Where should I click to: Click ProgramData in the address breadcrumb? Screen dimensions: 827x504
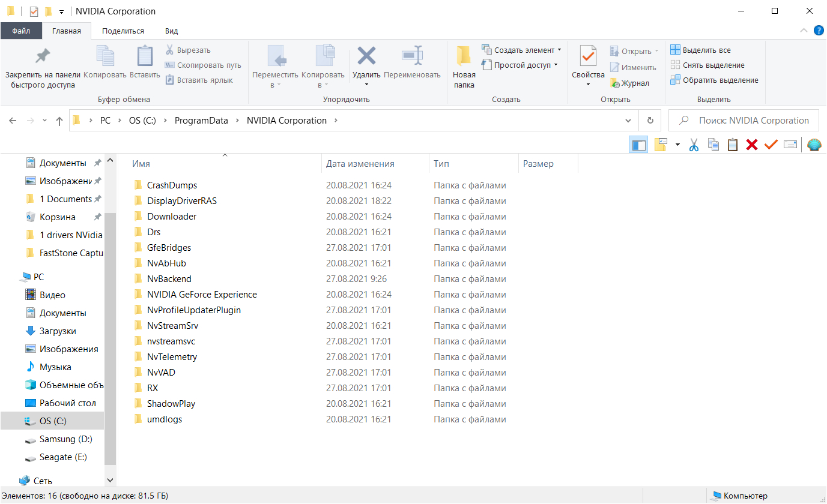click(201, 121)
